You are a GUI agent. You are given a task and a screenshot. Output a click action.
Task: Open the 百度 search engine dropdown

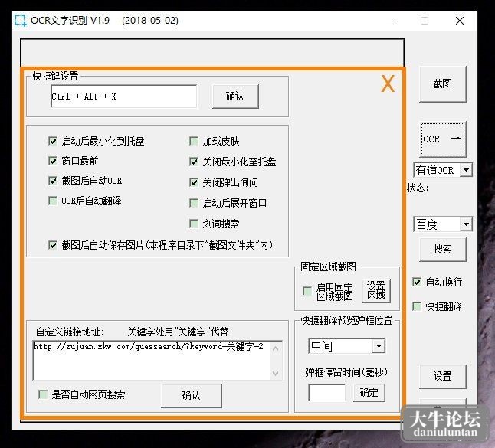coord(466,224)
